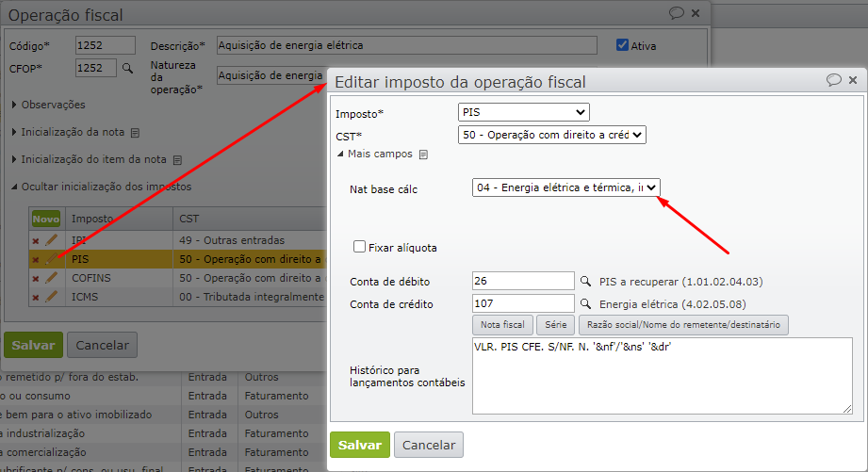Click 'PIS a recuperar (1.01.02.04.03)' text
The height and width of the screenshot is (472, 868).
680,282
